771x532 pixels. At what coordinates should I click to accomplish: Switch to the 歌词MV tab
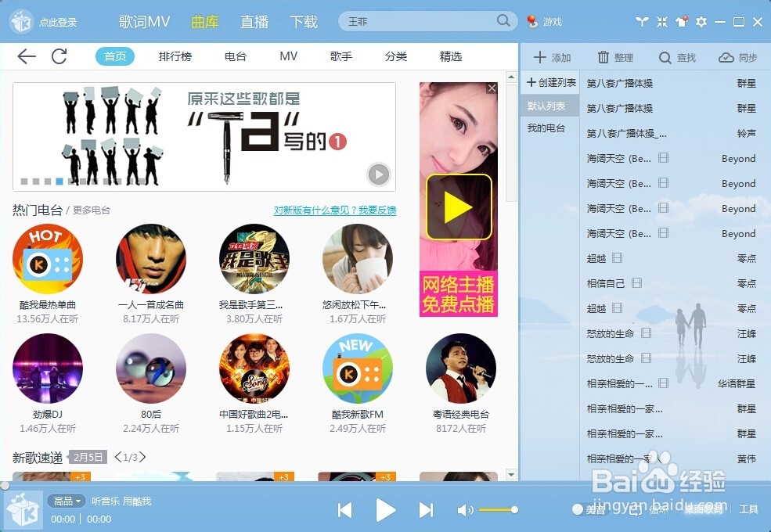pos(144,22)
